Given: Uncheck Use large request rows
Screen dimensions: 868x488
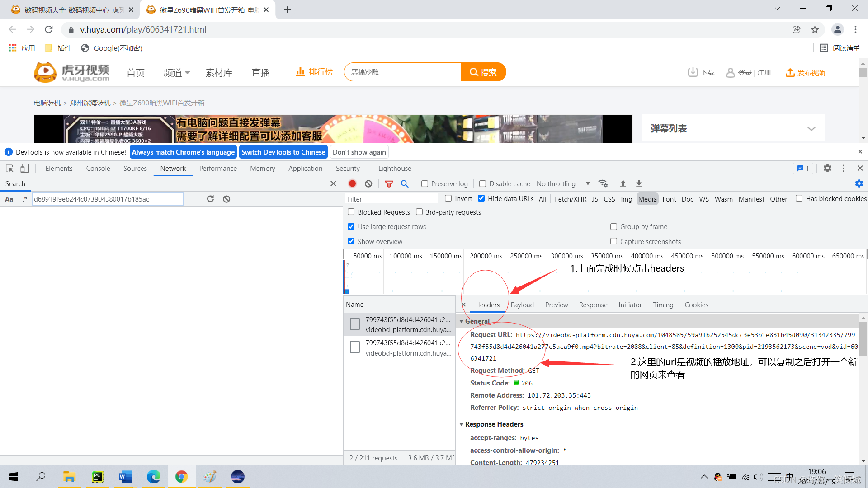Looking at the screenshot, I should coord(351,227).
